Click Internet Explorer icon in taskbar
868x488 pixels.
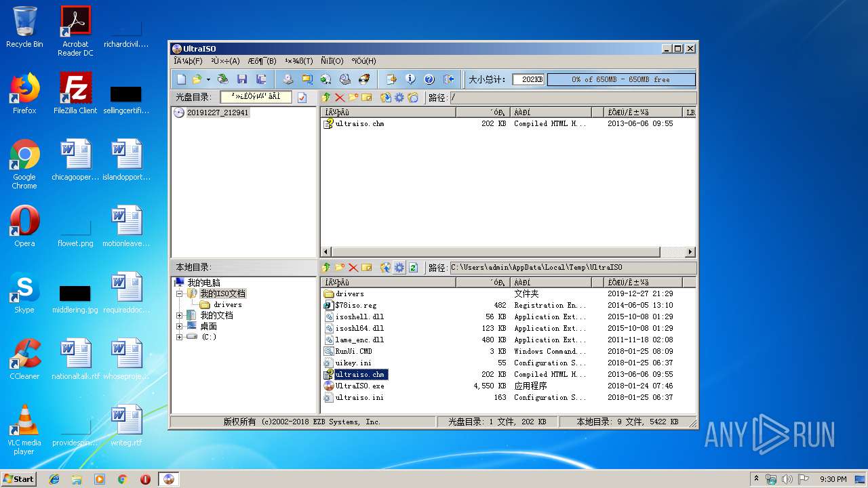point(54,479)
